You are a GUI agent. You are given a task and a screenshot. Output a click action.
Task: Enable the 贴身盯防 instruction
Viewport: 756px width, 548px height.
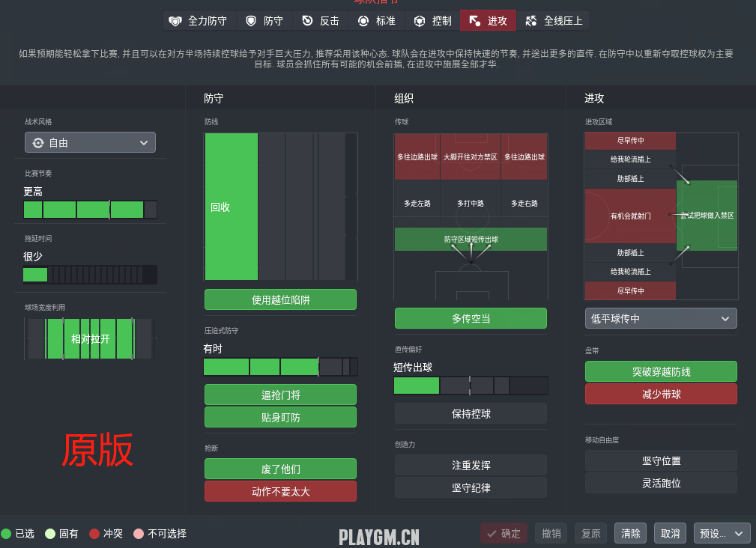280,418
